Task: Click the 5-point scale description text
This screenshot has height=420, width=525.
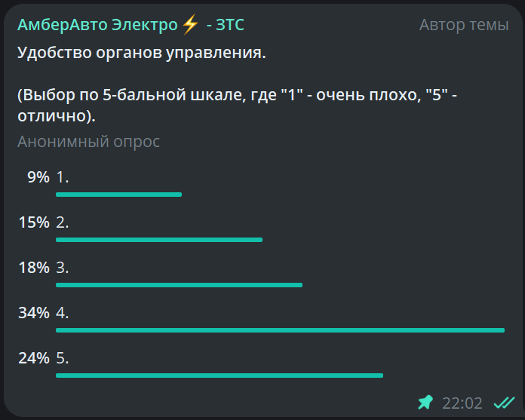Action: [x=238, y=106]
